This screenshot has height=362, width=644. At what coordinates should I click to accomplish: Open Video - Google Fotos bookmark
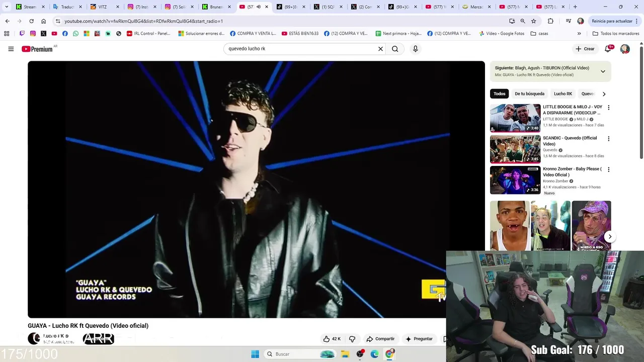coord(502,34)
